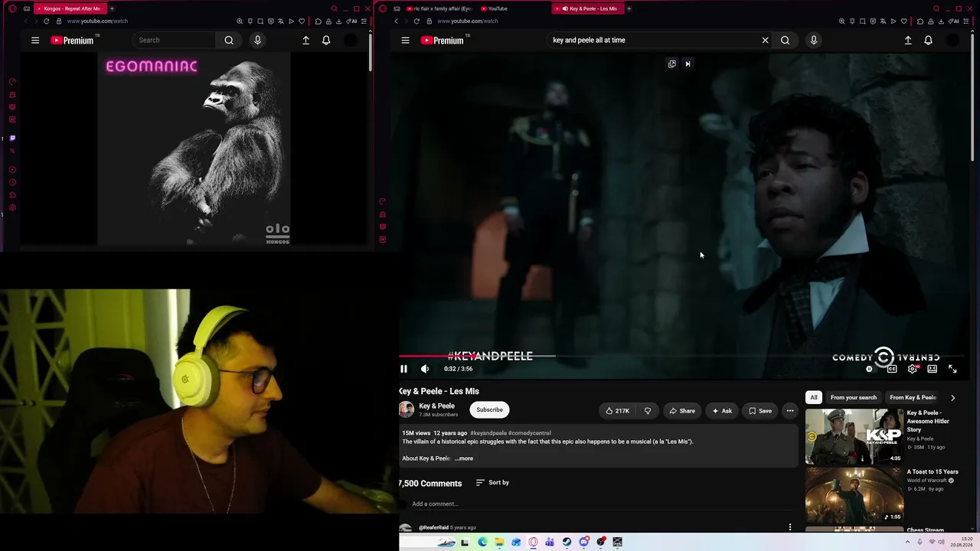The width and height of the screenshot is (980, 551).
Task: Start voice search in left YouTube window
Action: click(257, 40)
